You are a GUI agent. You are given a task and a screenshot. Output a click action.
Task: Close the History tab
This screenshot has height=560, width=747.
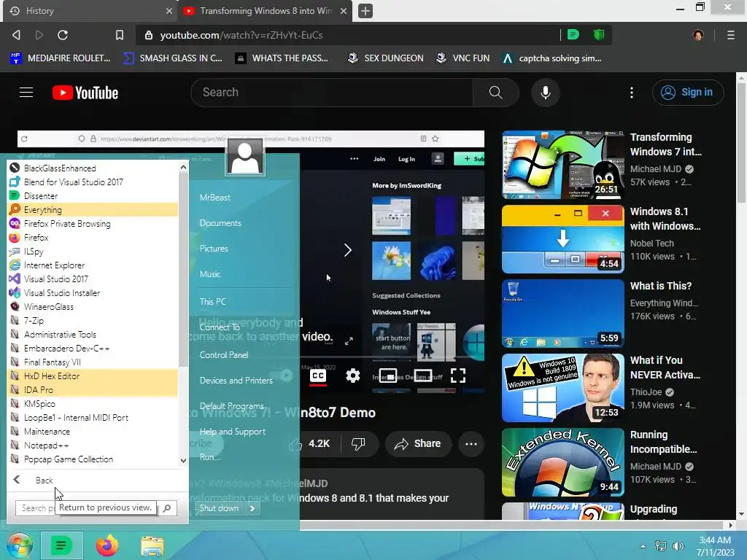pos(169,11)
